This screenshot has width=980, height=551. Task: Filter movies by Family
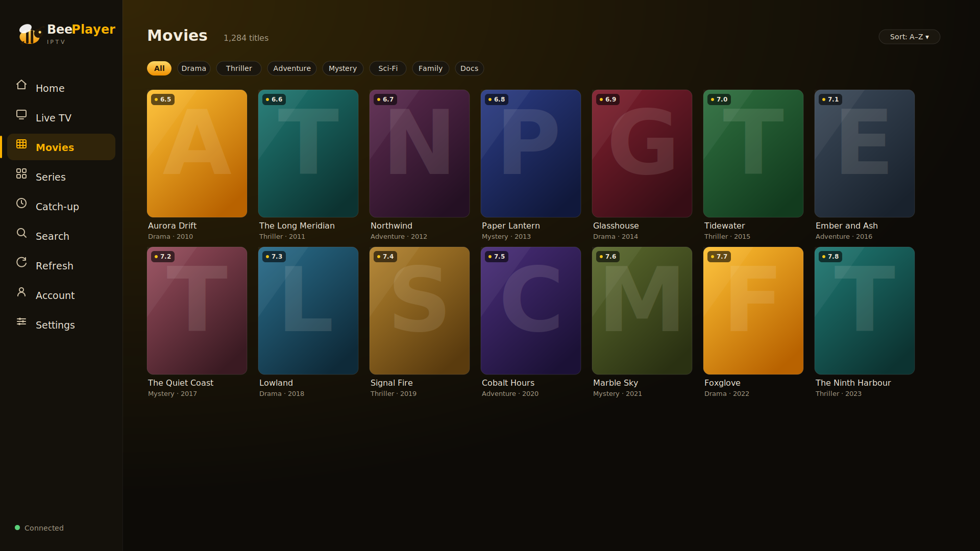(430, 68)
